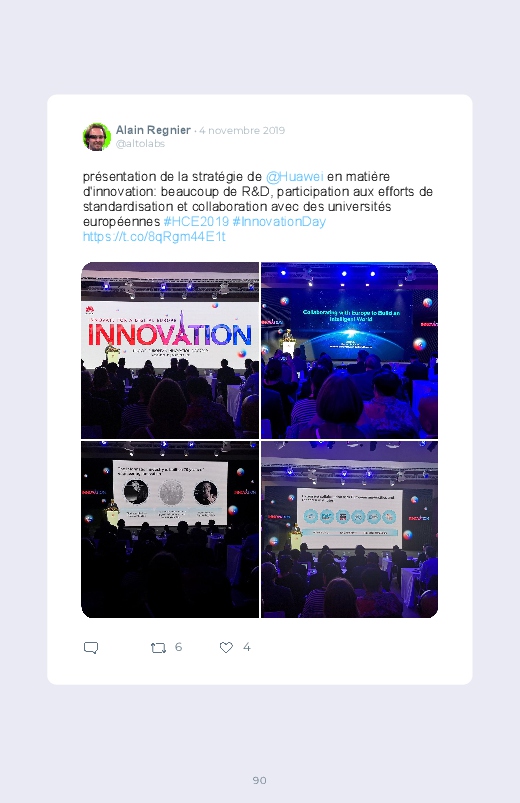
Task: Click the page number 90
Action: pos(260,780)
